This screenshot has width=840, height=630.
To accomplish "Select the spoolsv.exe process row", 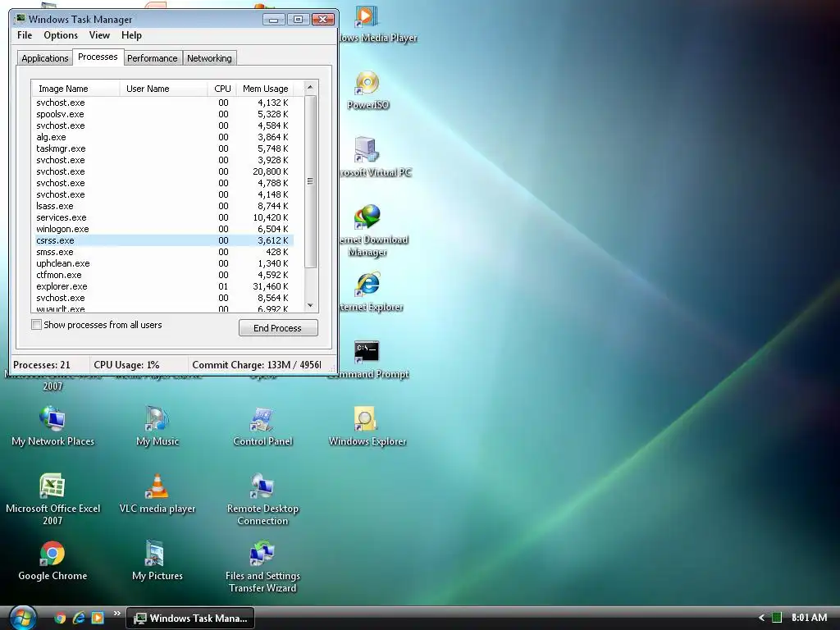I will (x=164, y=114).
